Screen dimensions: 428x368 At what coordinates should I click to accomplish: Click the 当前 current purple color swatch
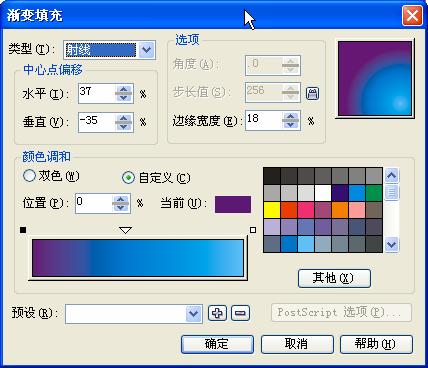coord(233,204)
